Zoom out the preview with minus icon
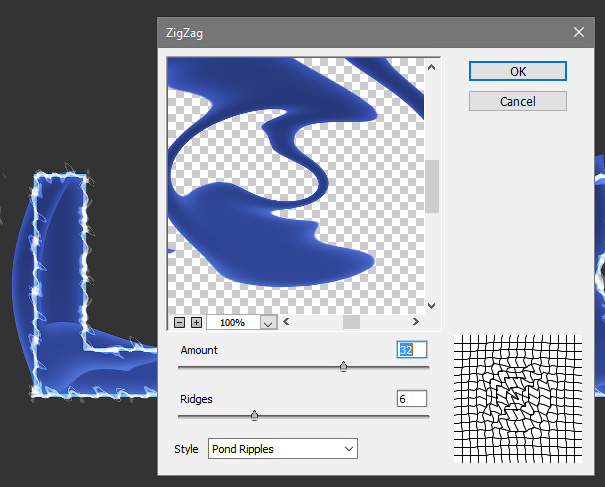 (x=179, y=322)
